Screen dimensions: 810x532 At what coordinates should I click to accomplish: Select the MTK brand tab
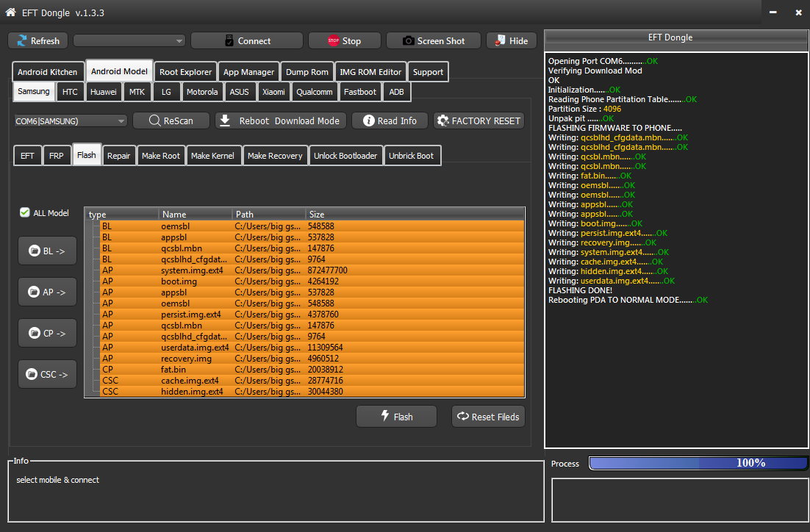137,92
